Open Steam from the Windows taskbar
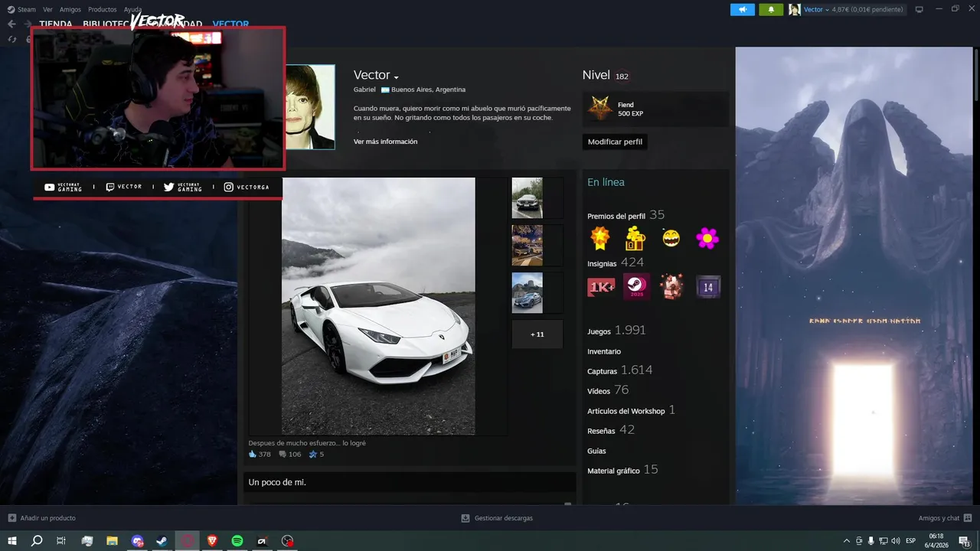Screen dimensions: 980x551 pos(162,540)
